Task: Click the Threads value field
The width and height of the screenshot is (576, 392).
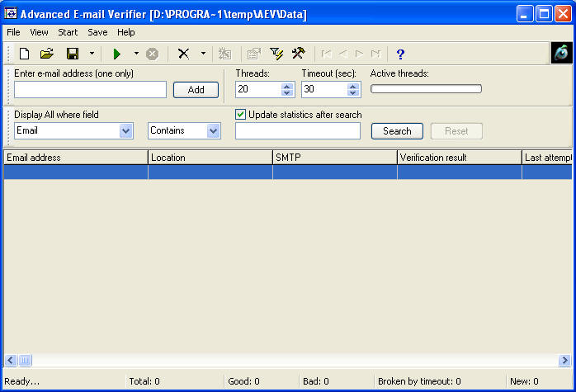Action: pos(257,89)
